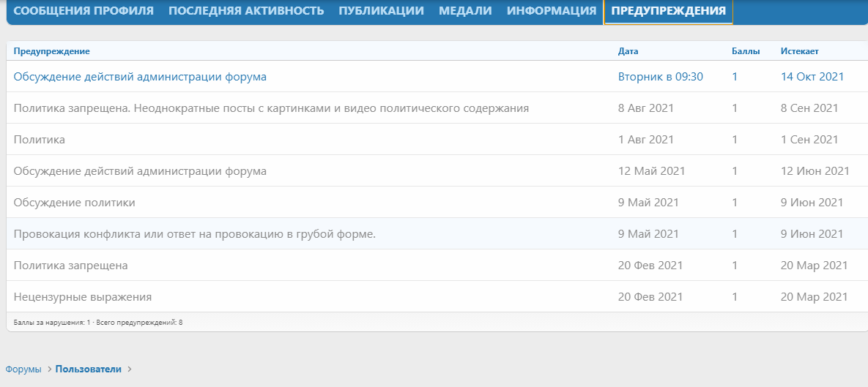Click the Истекает column header
The width and height of the screenshot is (868, 387).
pyautogui.click(x=799, y=51)
